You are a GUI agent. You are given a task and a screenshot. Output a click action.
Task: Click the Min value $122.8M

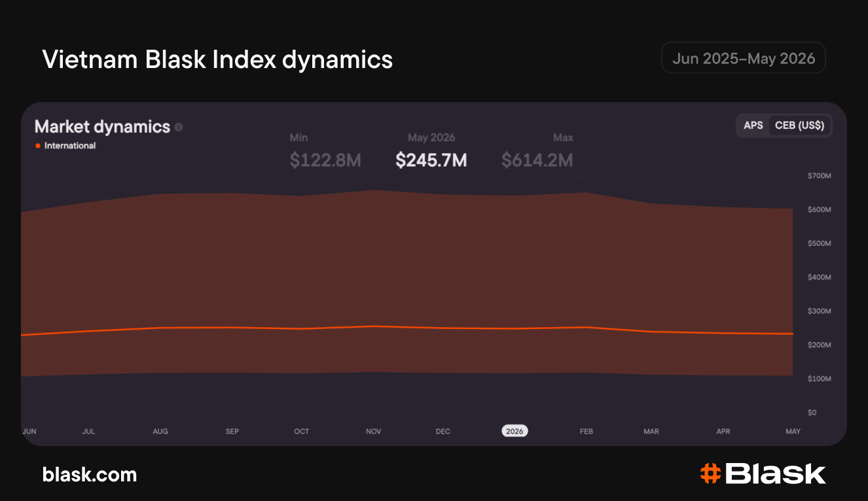pos(325,160)
